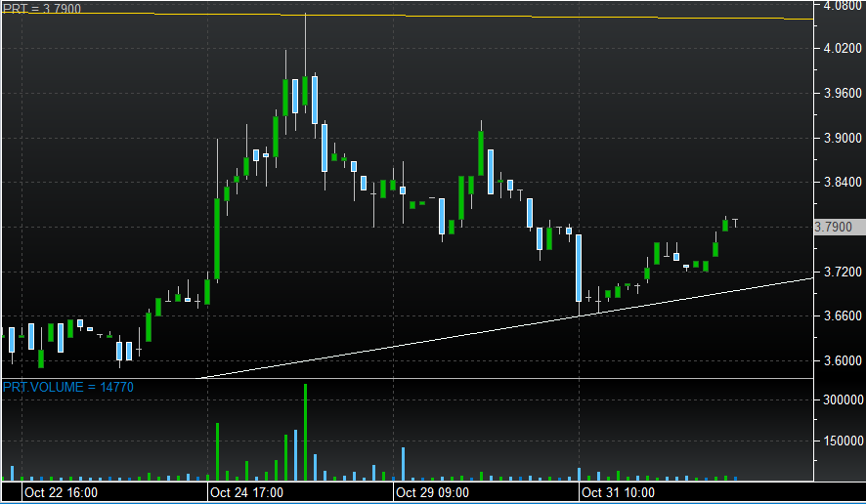
Task: Click the 3.7200 price axis label
Action: tap(843, 272)
